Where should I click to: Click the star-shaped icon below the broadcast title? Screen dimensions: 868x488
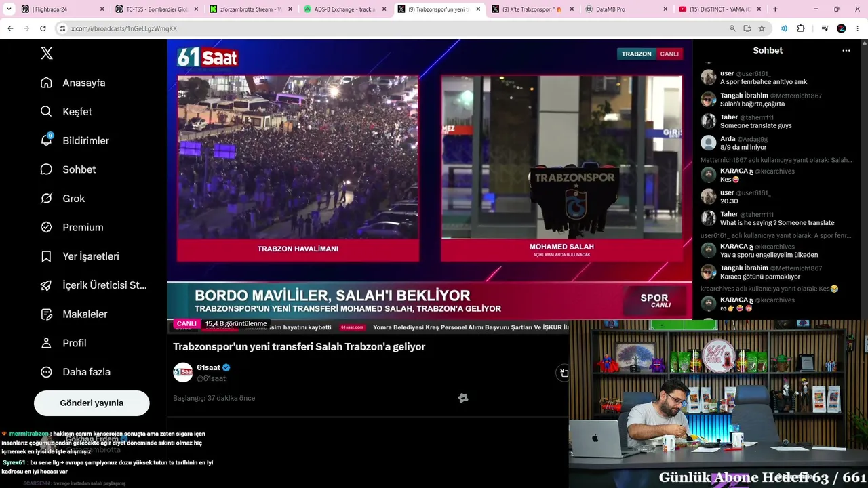[x=463, y=398]
